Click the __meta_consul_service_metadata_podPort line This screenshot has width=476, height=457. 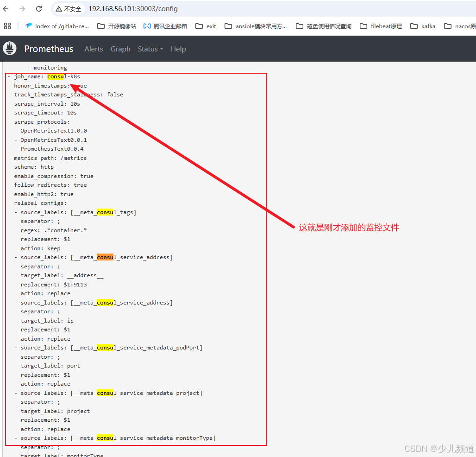click(108, 348)
